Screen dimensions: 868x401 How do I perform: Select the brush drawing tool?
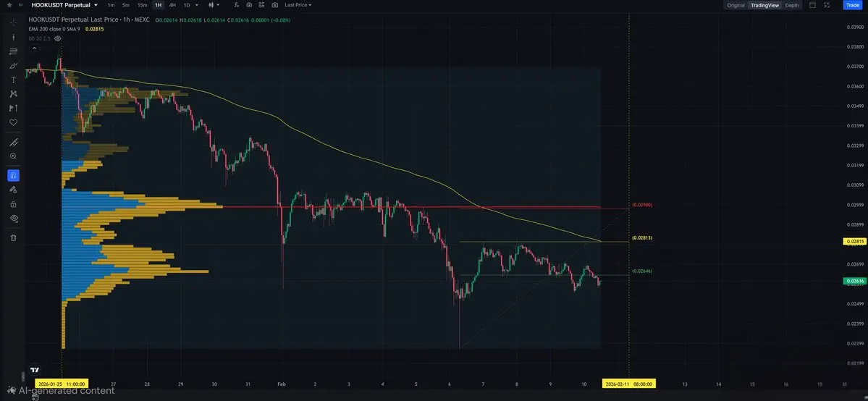tap(14, 65)
